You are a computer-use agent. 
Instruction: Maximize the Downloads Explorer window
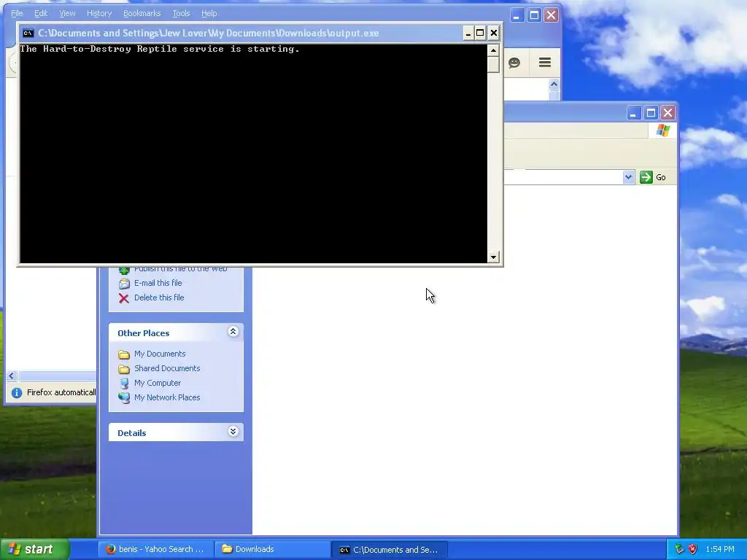(x=651, y=113)
